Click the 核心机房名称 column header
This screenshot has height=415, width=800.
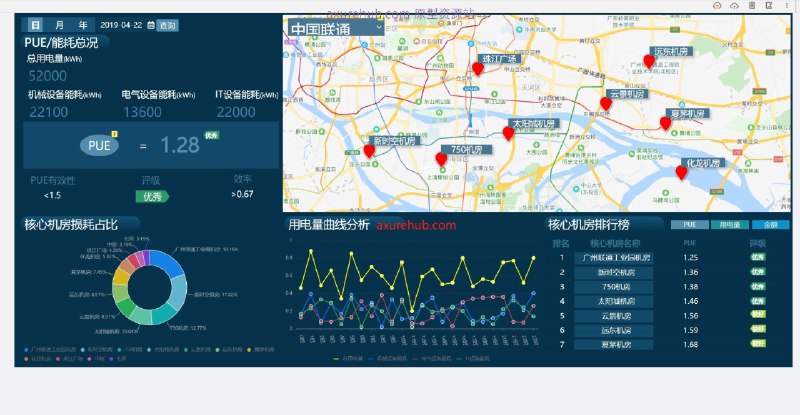(x=615, y=243)
